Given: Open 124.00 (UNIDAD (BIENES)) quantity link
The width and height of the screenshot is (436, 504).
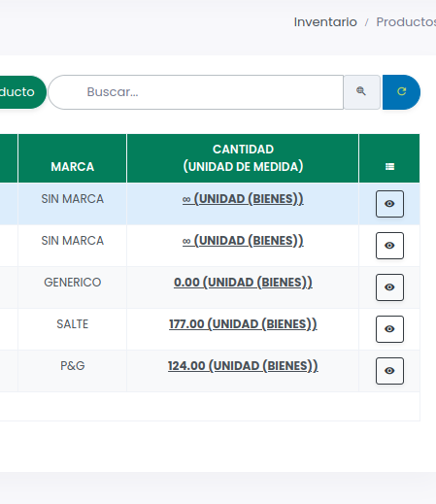Looking at the screenshot, I should (x=243, y=366).
